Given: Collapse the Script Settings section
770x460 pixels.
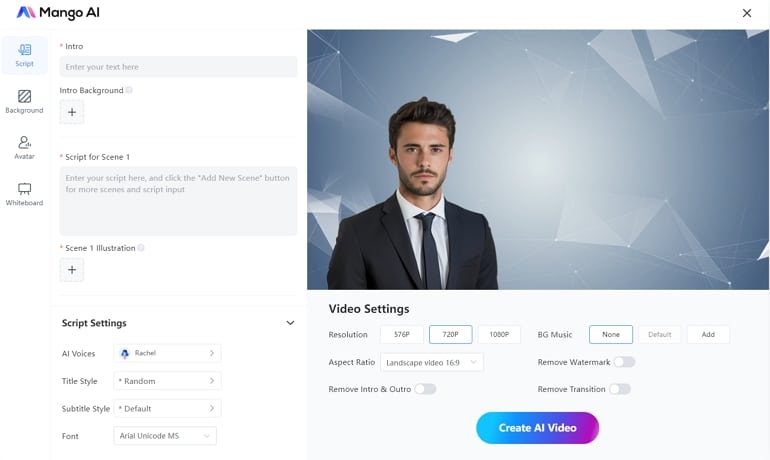Looking at the screenshot, I should (290, 323).
